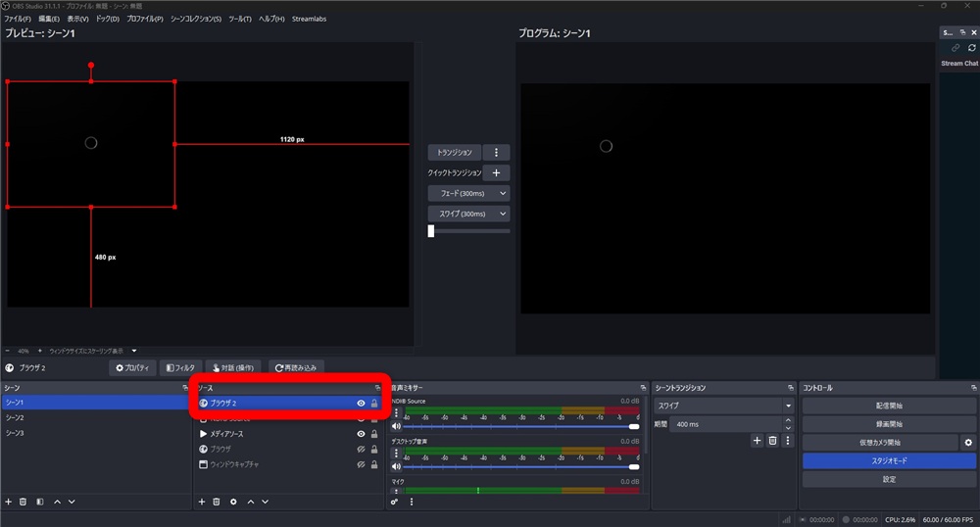Click the 対話 (操作) button
The image size is (980, 527).
click(233, 368)
